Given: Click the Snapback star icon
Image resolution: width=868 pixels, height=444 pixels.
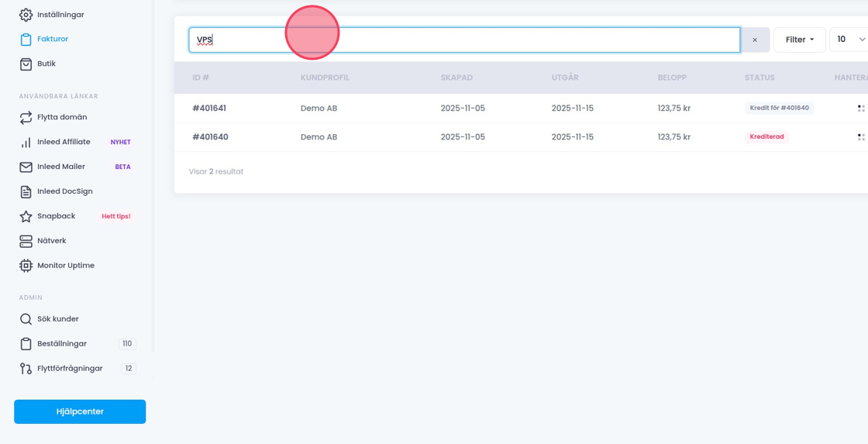Looking at the screenshot, I should click(x=26, y=217).
